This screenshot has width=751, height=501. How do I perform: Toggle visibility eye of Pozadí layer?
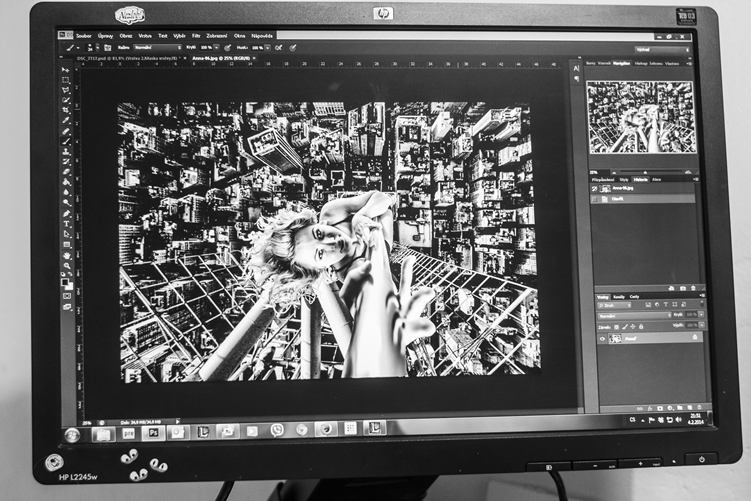[x=603, y=339]
